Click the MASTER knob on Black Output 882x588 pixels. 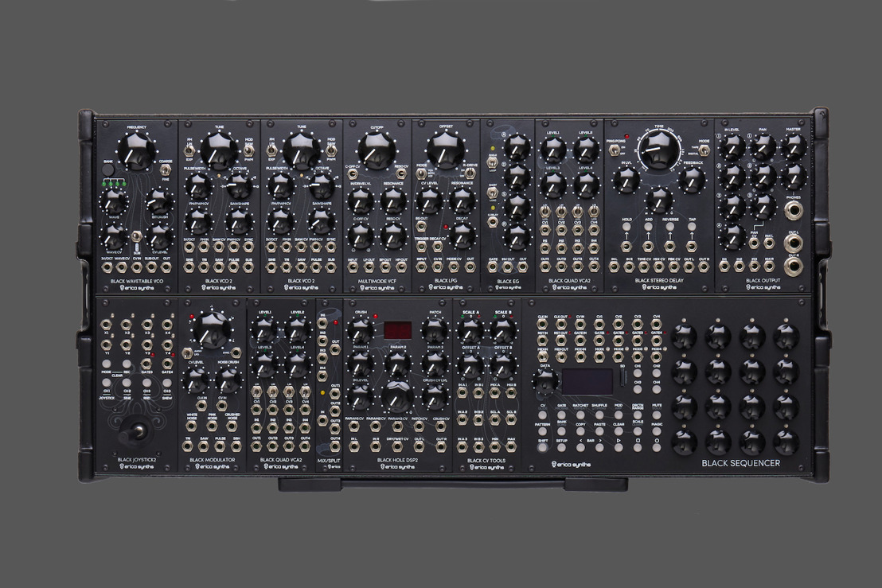pos(793,146)
